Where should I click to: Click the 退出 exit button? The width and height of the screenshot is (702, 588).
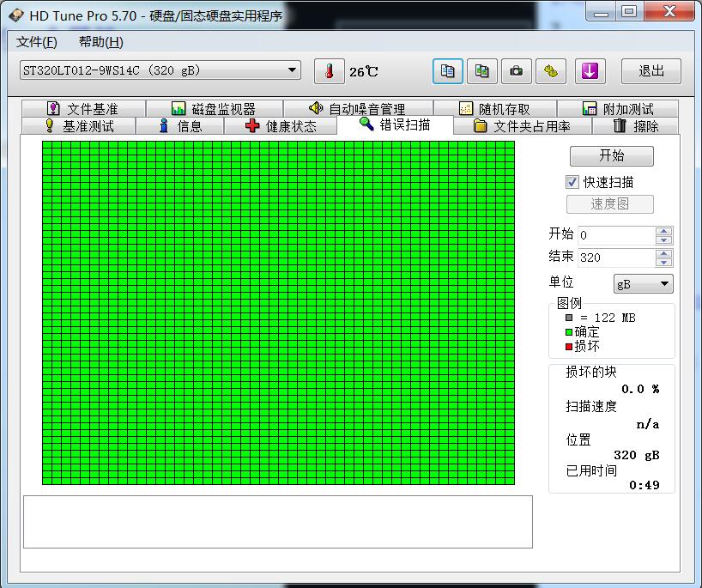[x=651, y=71]
